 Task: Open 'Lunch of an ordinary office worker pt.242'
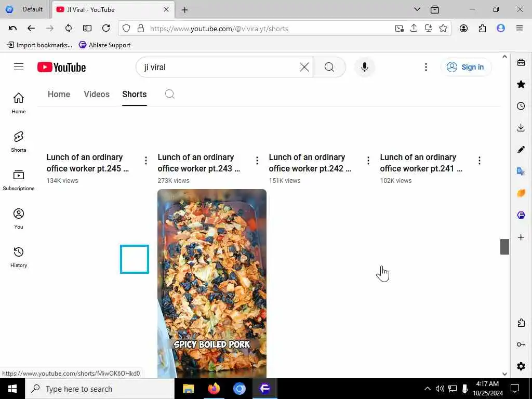[310, 163]
